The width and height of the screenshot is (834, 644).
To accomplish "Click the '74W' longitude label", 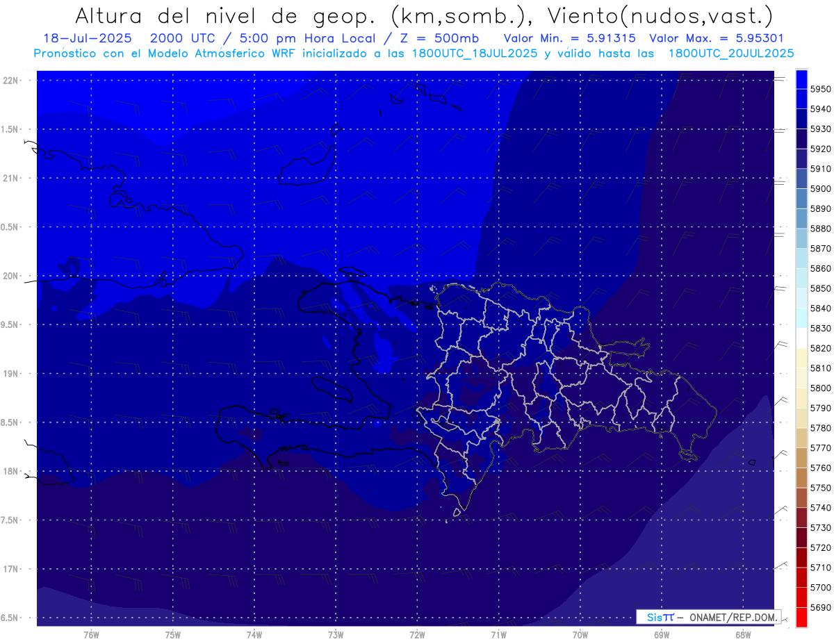I will [x=254, y=635].
